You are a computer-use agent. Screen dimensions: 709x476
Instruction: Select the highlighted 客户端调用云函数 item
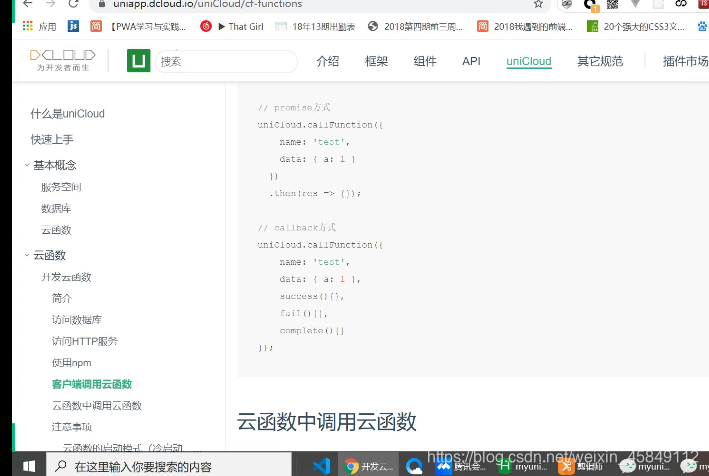[92, 384]
